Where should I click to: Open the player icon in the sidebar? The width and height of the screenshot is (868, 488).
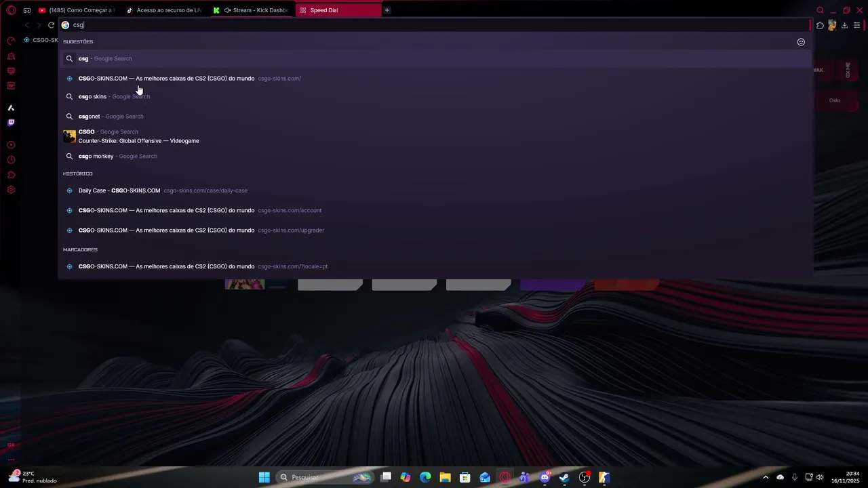(11, 145)
